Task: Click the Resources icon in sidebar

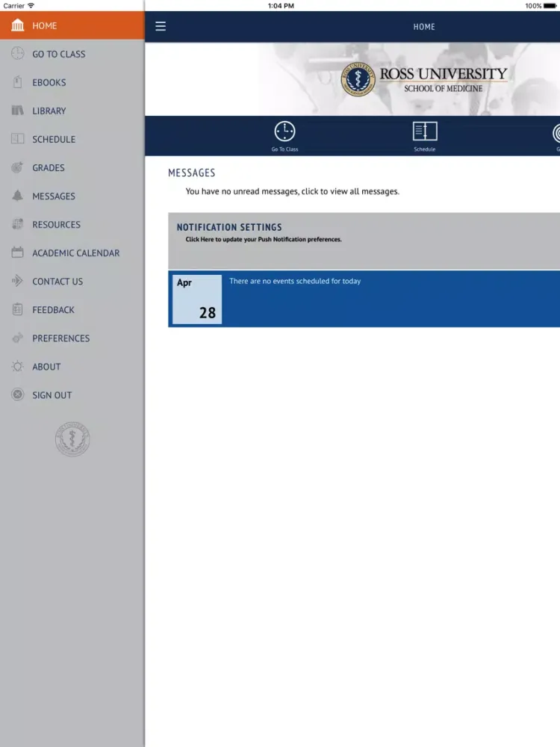Action: (x=18, y=224)
